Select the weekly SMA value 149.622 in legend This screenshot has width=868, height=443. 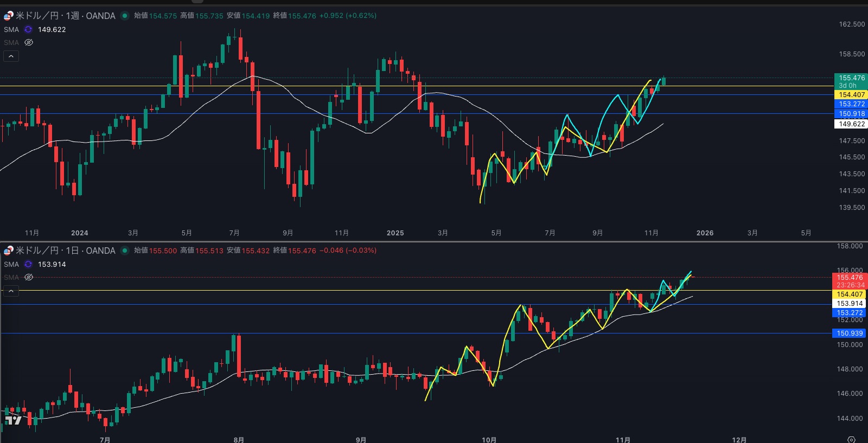[x=52, y=30]
